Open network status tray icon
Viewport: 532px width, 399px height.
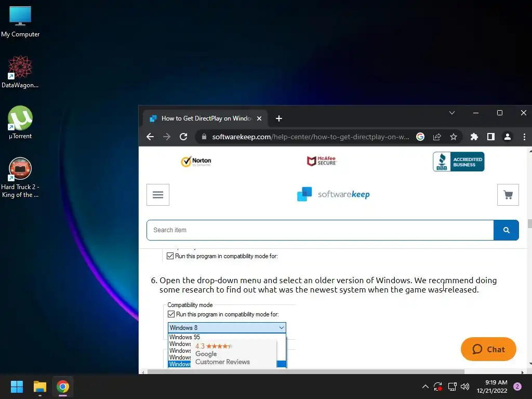pyautogui.click(x=453, y=387)
